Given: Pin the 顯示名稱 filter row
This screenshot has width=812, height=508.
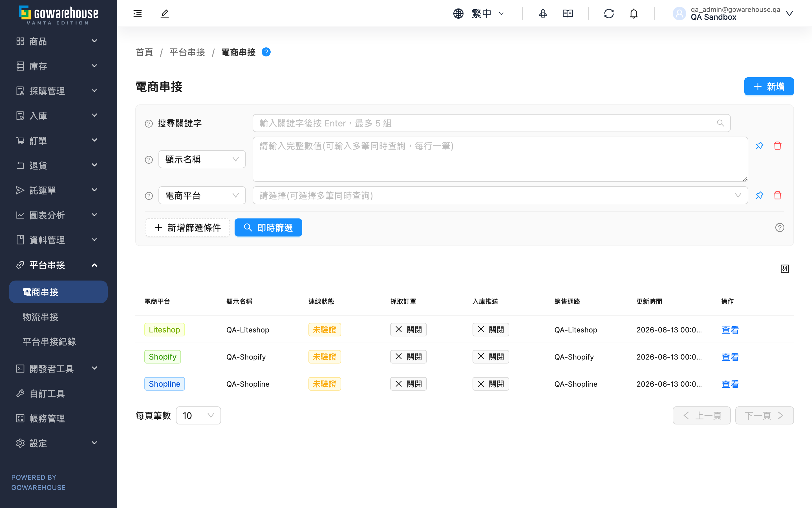Looking at the screenshot, I should [x=759, y=146].
